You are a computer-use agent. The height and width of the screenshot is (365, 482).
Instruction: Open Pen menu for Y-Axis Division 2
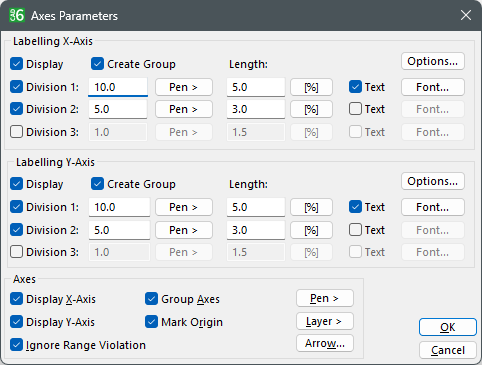click(x=184, y=230)
